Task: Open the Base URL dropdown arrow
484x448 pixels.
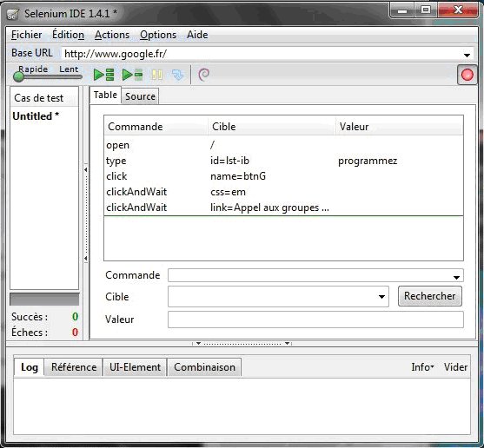Action: coord(467,56)
